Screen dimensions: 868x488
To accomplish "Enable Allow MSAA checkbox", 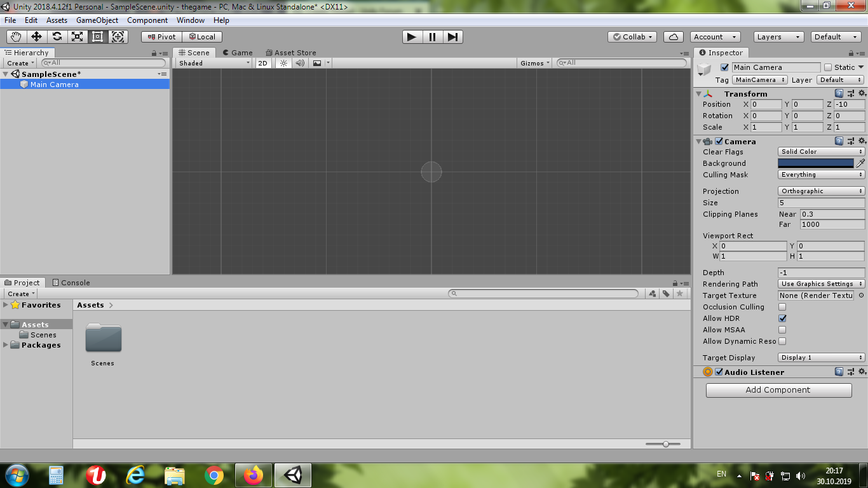I will (782, 330).
